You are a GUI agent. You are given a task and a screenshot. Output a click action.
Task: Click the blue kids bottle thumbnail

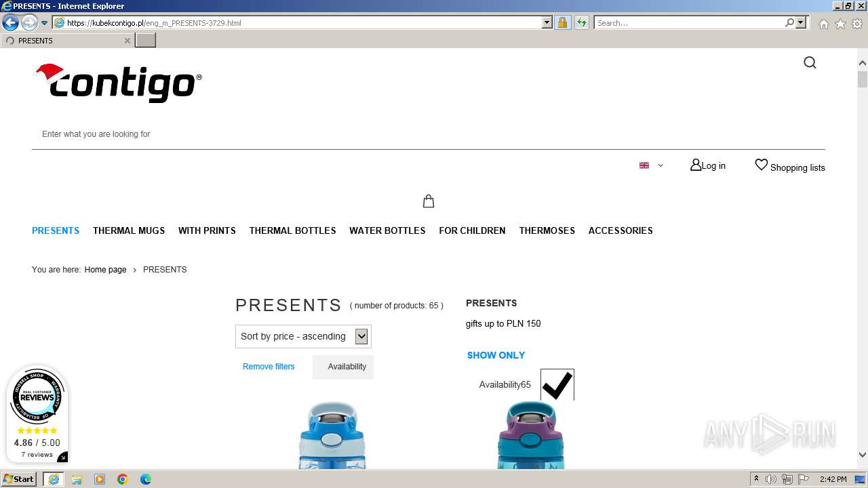coord(332,435)
